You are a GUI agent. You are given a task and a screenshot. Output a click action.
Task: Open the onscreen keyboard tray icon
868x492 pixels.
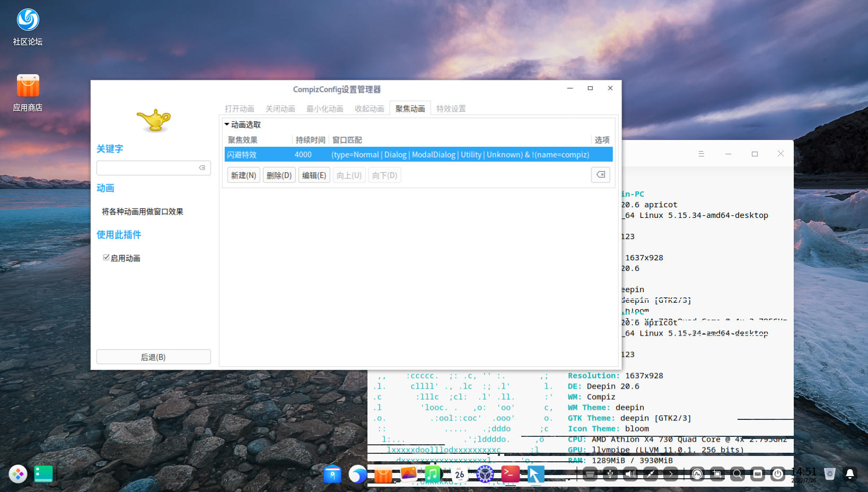pos(590,474)
